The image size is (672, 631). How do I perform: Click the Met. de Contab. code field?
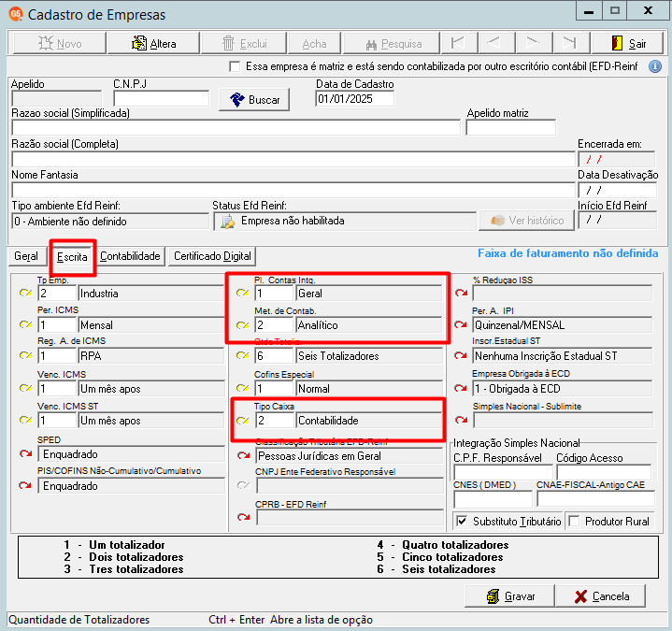point(274,325)
